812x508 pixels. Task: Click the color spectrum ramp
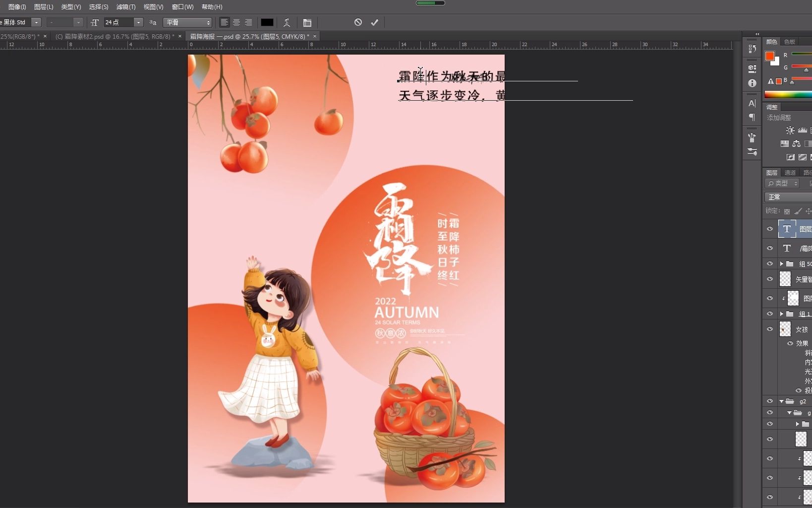point(788,95)
